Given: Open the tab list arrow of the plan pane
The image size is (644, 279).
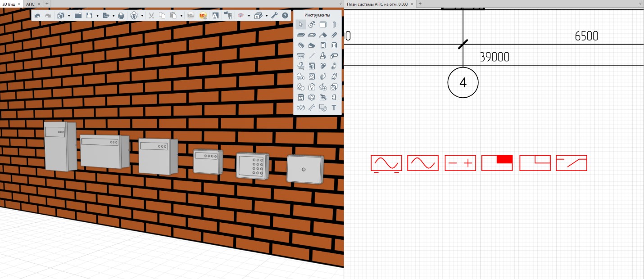Looking at the screenshot, I should [x=640, y=4].
